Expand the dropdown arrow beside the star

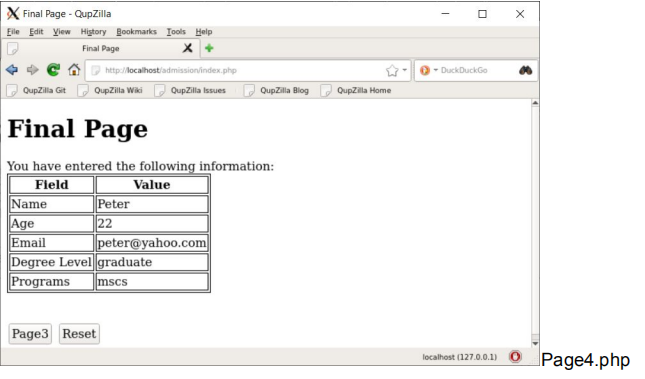(405, 70)
